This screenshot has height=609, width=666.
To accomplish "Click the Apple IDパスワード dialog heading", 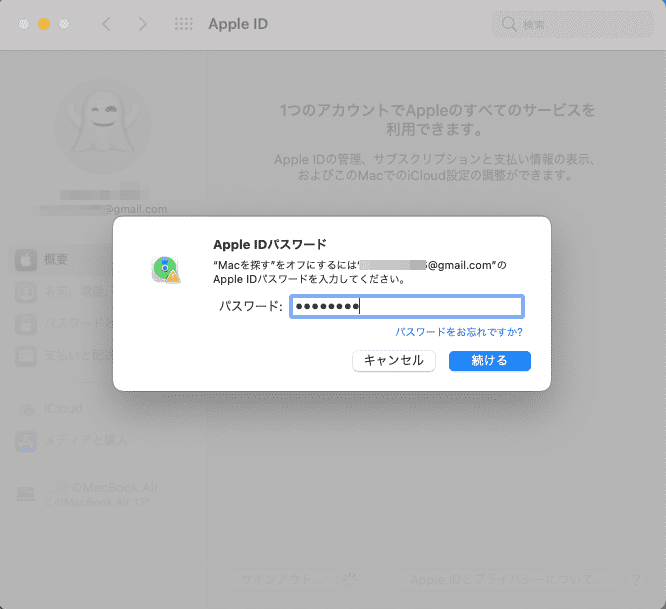I will [270, 245].
